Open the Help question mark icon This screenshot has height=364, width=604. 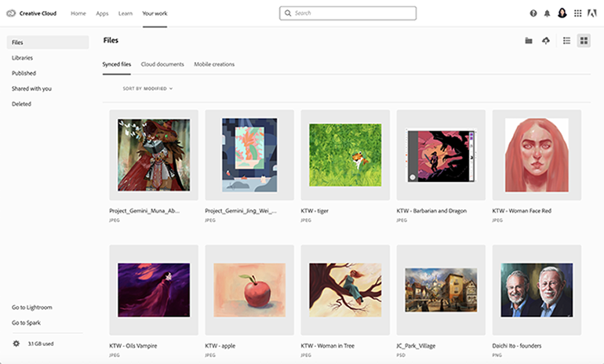(x=533, y=13)
